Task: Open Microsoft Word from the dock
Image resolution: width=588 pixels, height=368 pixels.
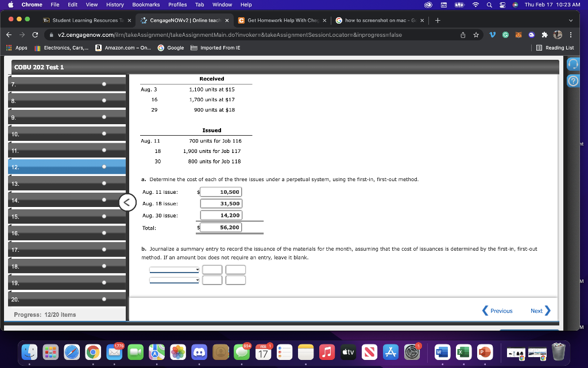Action: click(442, 352)
